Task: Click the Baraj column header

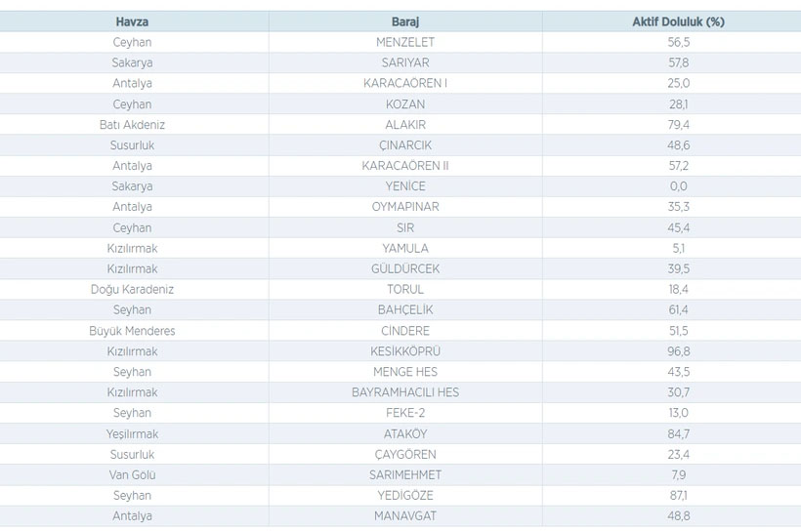Action: 405,21
